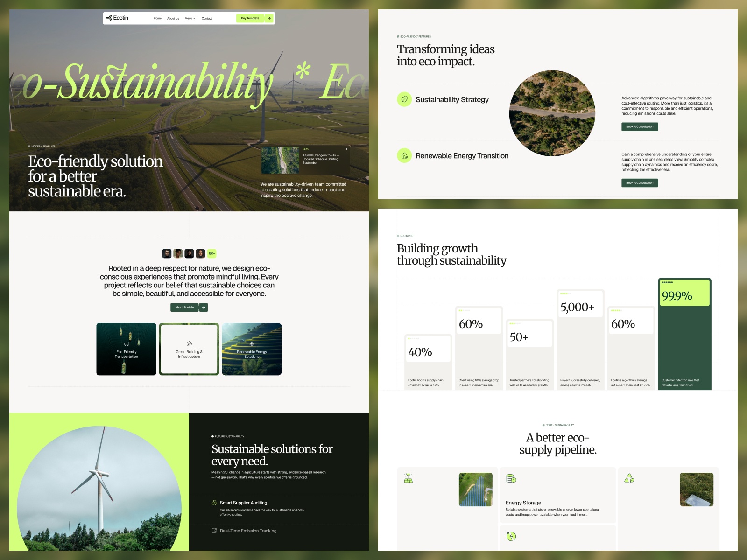The height and width of the screenshot is (560, 747).
Task: Click the 'Sustainable solutions for every need.' heading
Action: click(272, 455)
